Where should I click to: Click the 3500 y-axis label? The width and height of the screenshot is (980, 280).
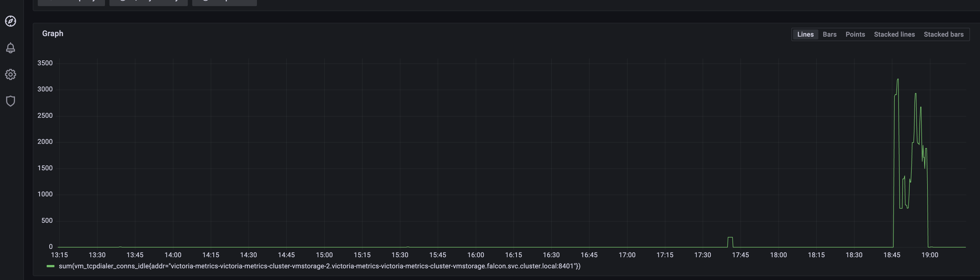45,63
